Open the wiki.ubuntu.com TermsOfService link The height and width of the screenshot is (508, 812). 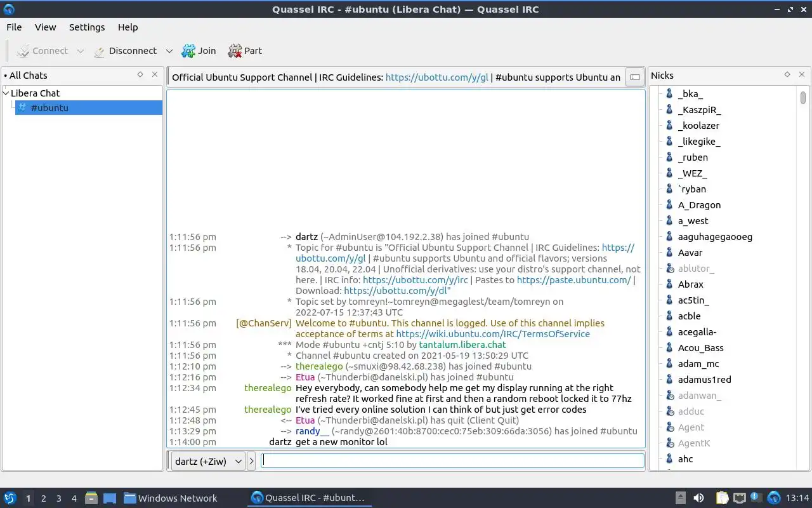(493, 334)
